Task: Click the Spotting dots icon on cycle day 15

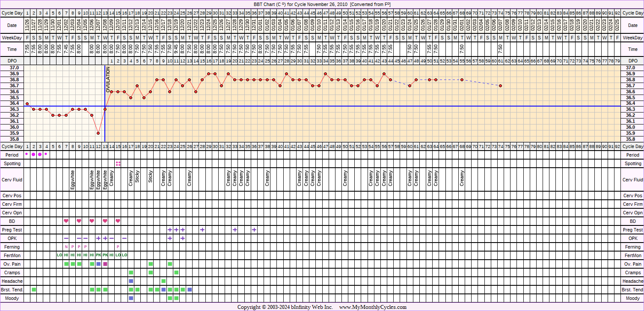Action: (x=118, y=163)
